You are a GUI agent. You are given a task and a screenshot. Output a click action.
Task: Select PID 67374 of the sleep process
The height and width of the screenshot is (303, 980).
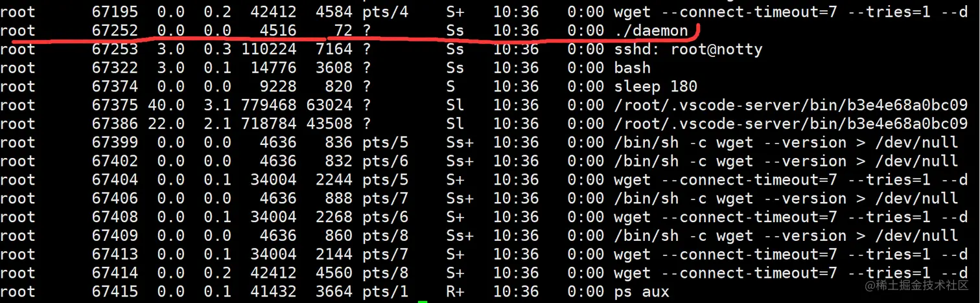pos(115,87)
